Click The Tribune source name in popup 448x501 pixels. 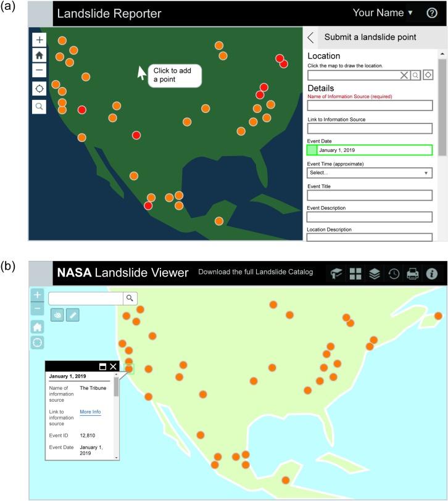[93, 388]
